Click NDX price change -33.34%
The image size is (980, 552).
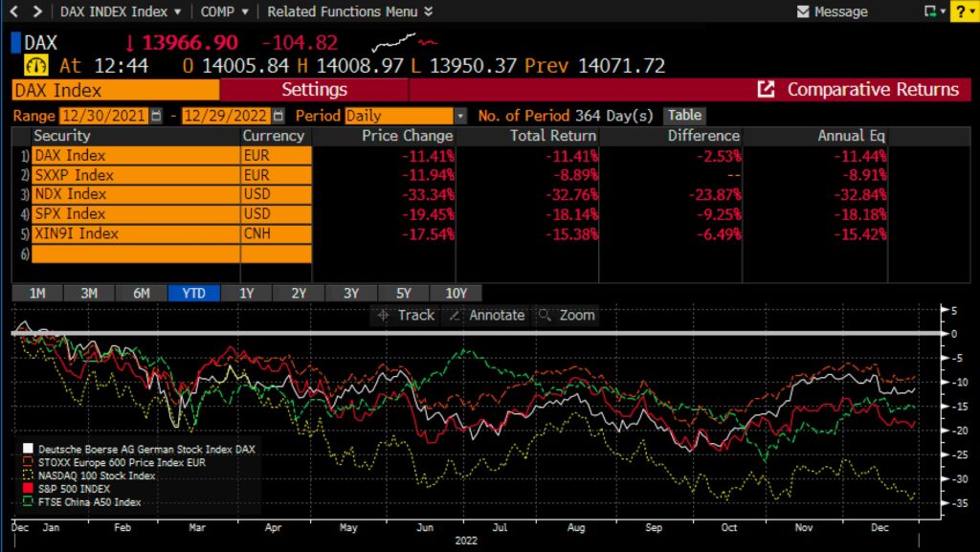[428, 195]
